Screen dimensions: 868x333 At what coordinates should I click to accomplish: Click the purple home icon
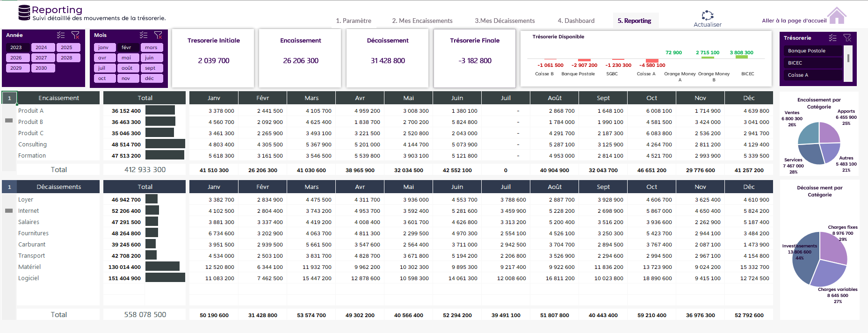837,15
